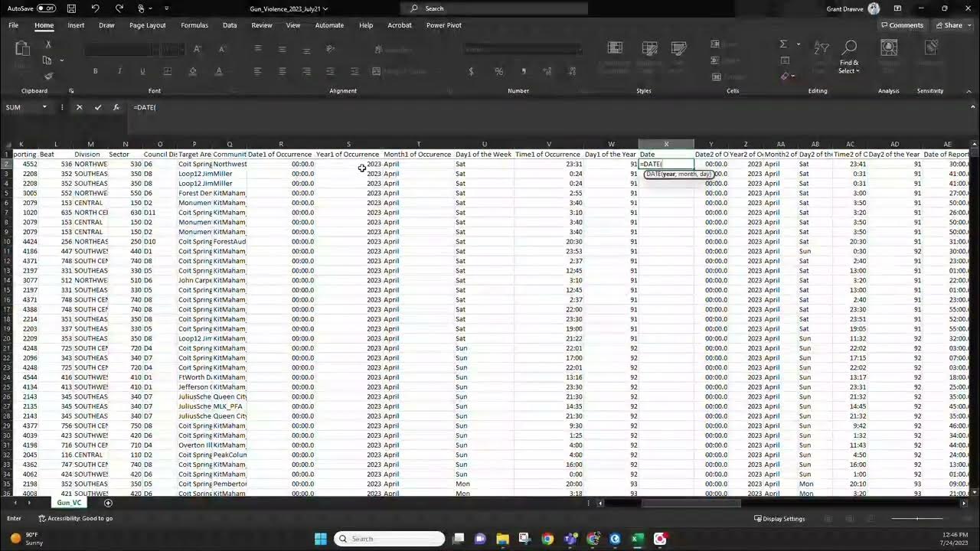Image resolution: width=980 pixels, height=551 pixels.
Task: Click the File Explorer icon in the taskbar
Action: pos(502,539)
